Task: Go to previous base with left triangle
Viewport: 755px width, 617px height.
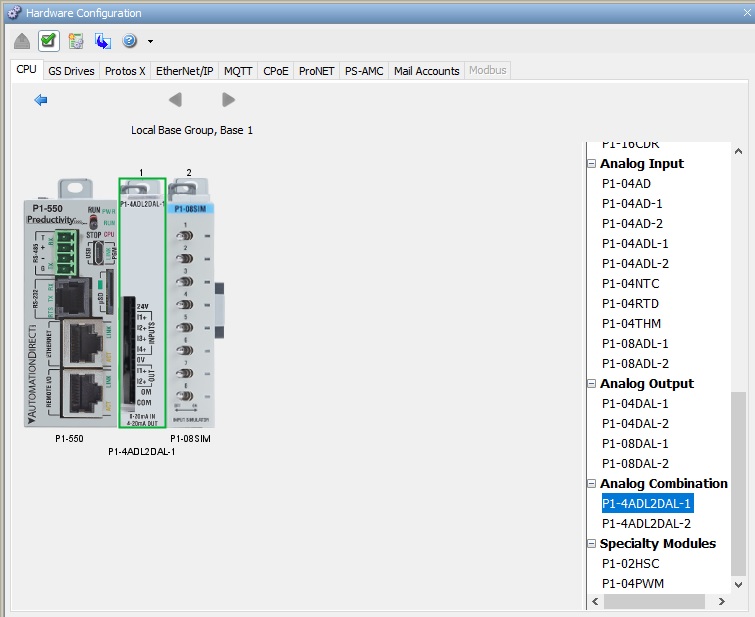Action: coord(175,100)
